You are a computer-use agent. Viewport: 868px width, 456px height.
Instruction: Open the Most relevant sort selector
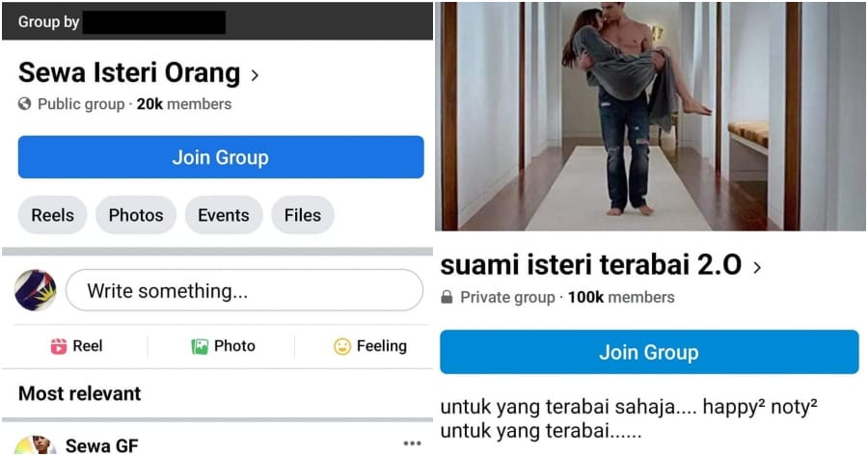(x=80, y=393)
